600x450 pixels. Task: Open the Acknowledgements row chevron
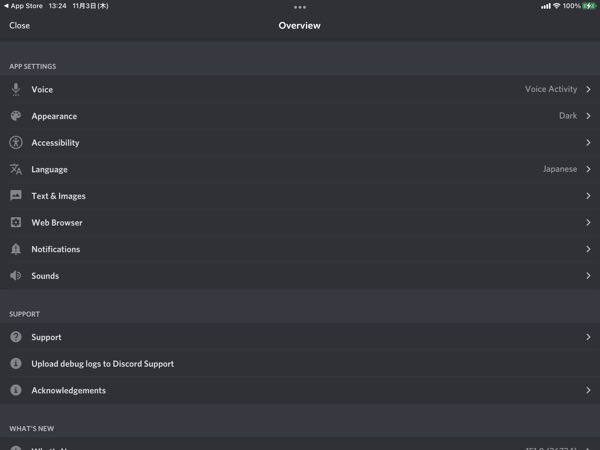click(x=589, y=390)
